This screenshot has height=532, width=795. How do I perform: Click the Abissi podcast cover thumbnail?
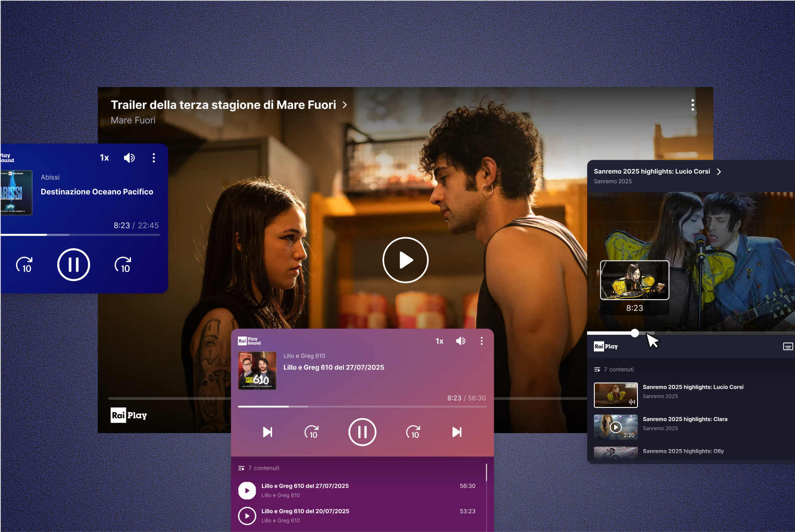[16, 193]
